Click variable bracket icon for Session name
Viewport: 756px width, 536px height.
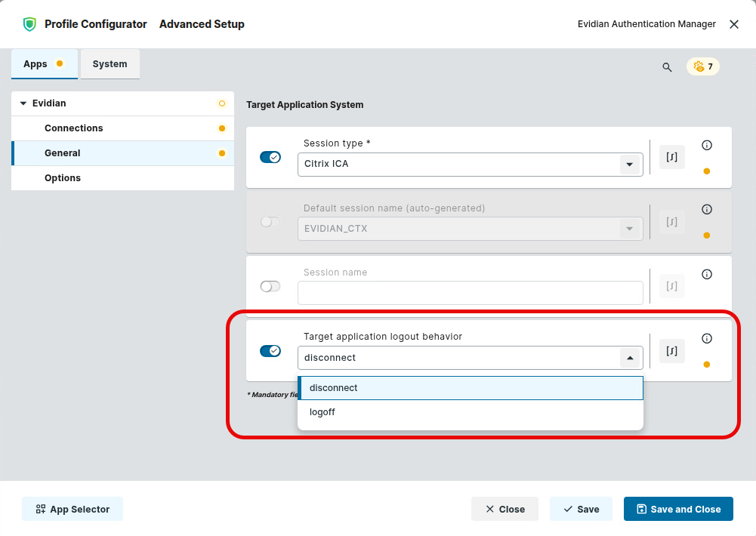671,286
